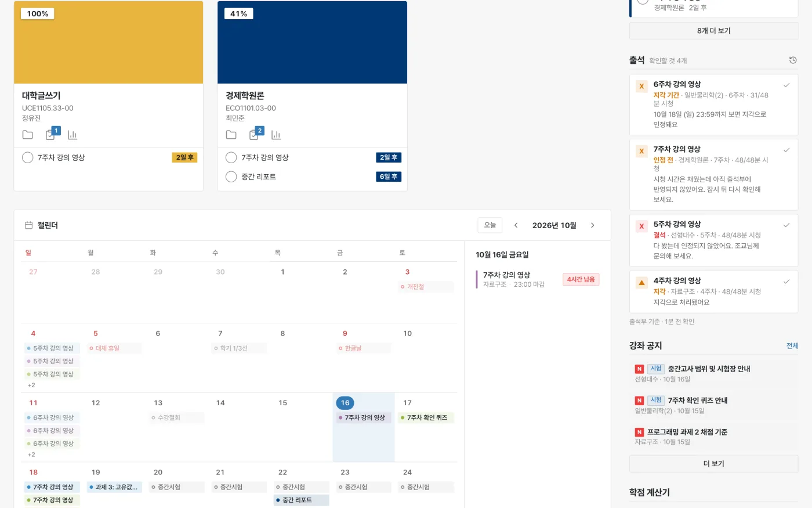Open grades chart icon in 대학글쓰기 card

tap(72, 135)
